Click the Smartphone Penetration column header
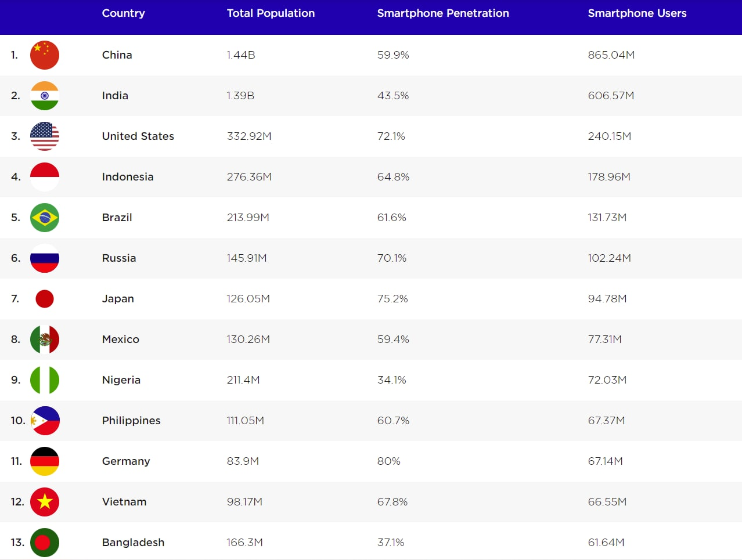Viewport: 742px width, 560px height. pos(443,13)
